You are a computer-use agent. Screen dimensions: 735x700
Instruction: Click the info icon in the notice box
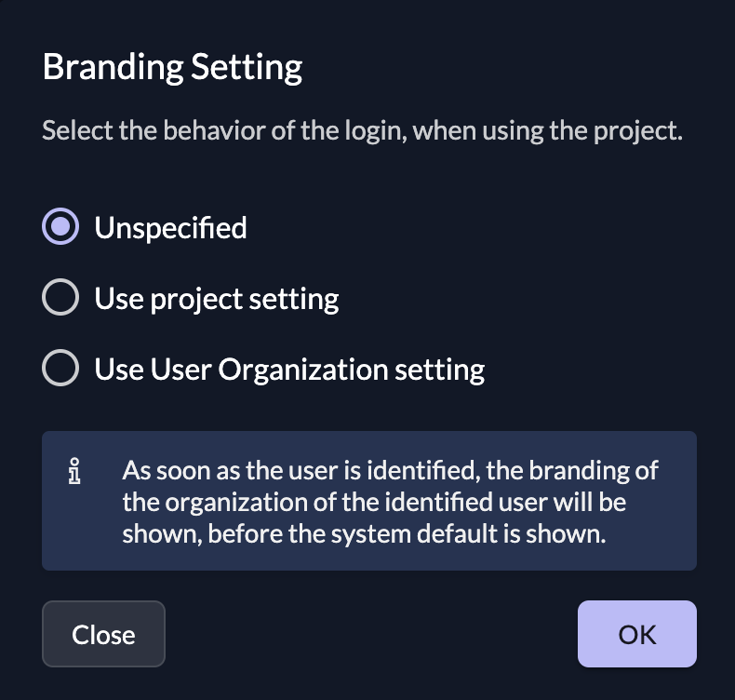[76, 472]
